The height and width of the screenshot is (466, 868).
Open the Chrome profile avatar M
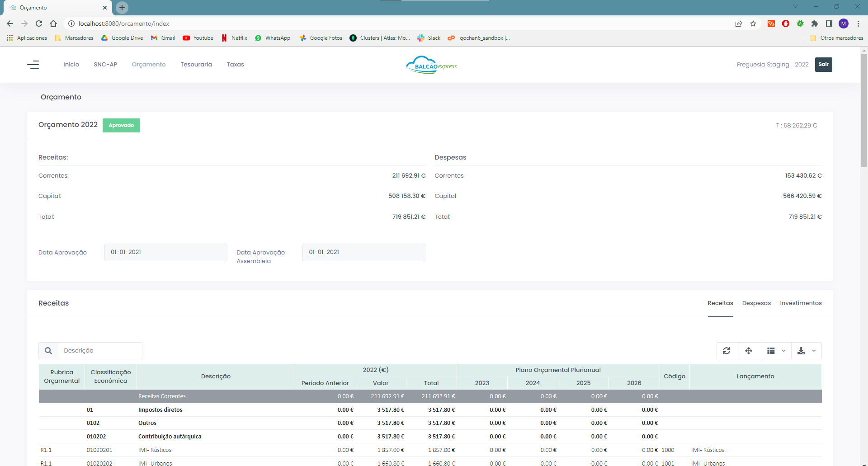844,24
